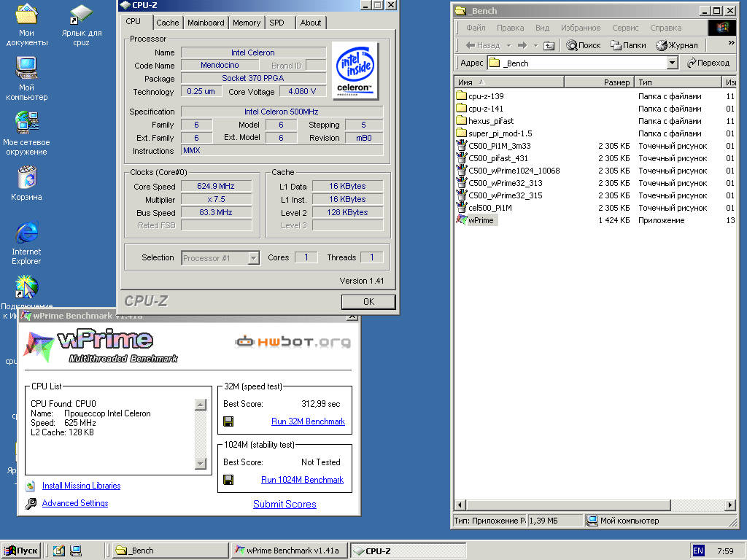Open the Processor #1 selection dropdown
This screenshot has height=560, width=747.
pos(253,258)
